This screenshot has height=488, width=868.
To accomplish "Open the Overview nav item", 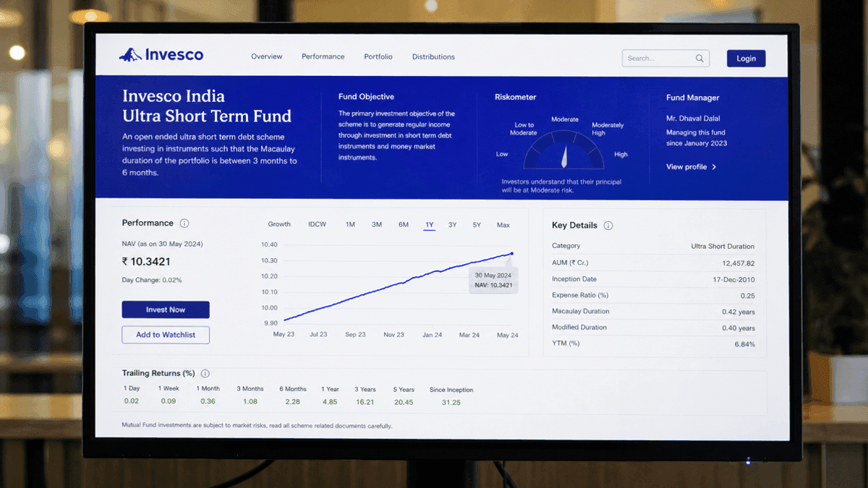I will [x=267, y=56].
